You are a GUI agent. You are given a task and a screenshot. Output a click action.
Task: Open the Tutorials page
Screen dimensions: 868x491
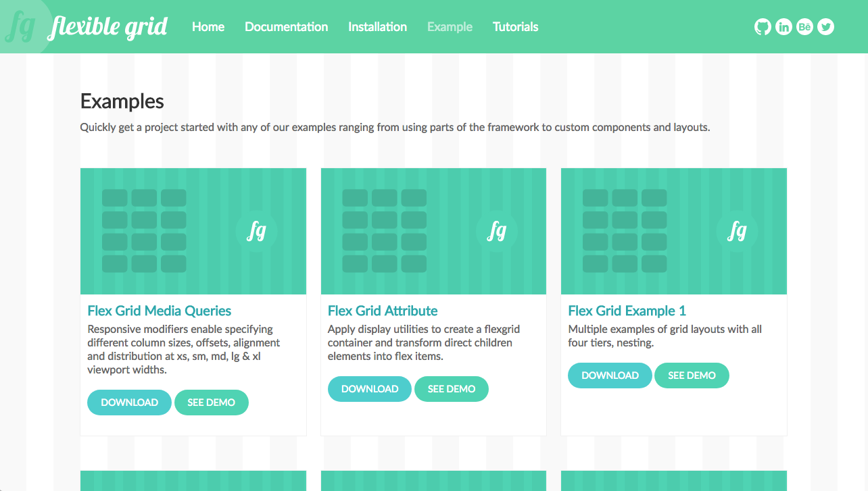(515, 26)
